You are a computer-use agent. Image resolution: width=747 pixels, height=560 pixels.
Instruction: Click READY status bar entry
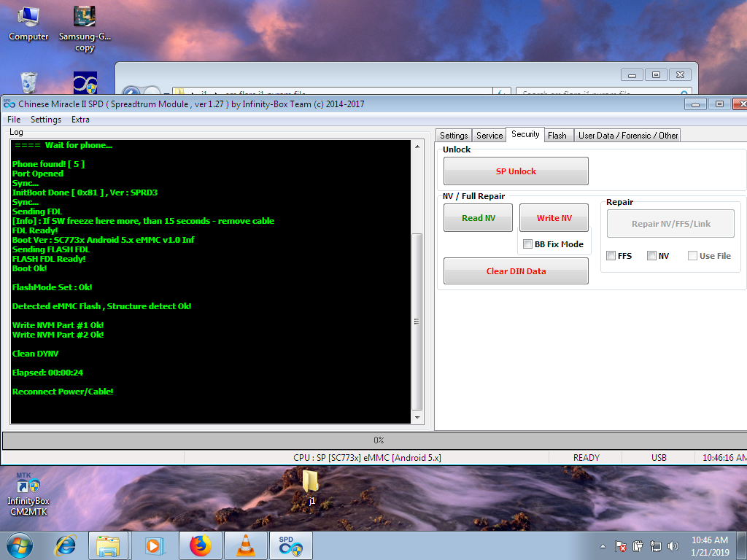pyautogui.click(x=586, y=458)
